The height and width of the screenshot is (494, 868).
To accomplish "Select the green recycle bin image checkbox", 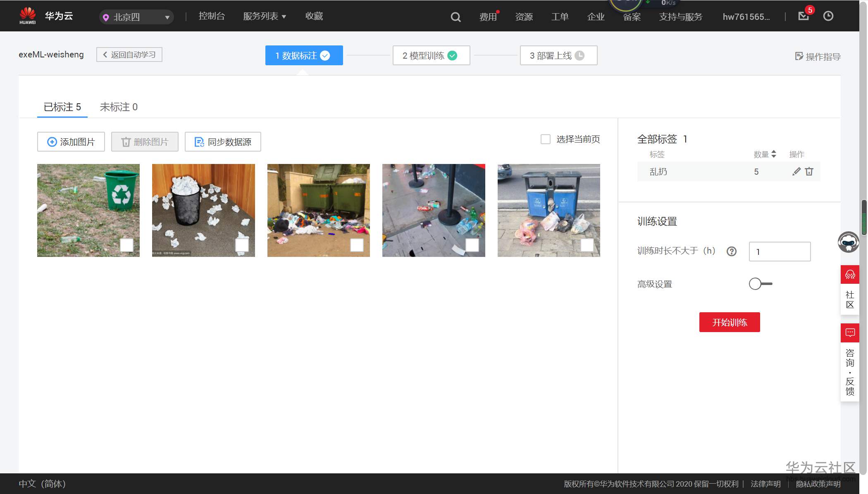I will 126,245.
